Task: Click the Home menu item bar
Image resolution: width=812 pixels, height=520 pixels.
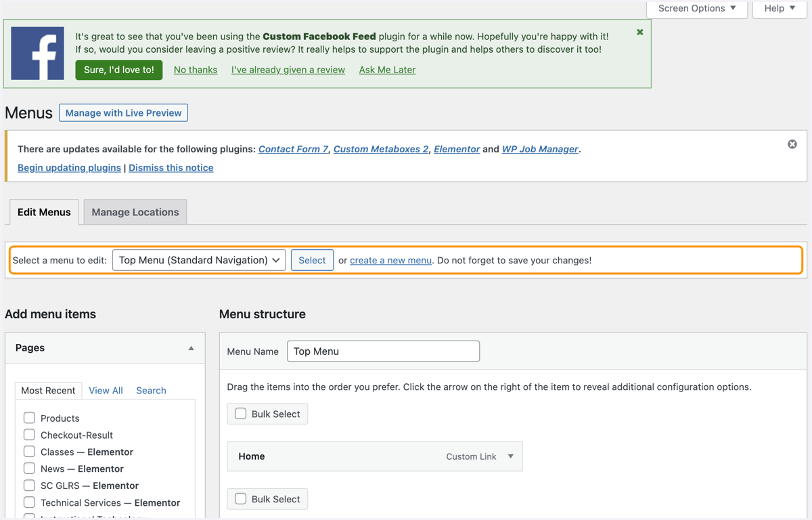Action: [x=375, y=456]
